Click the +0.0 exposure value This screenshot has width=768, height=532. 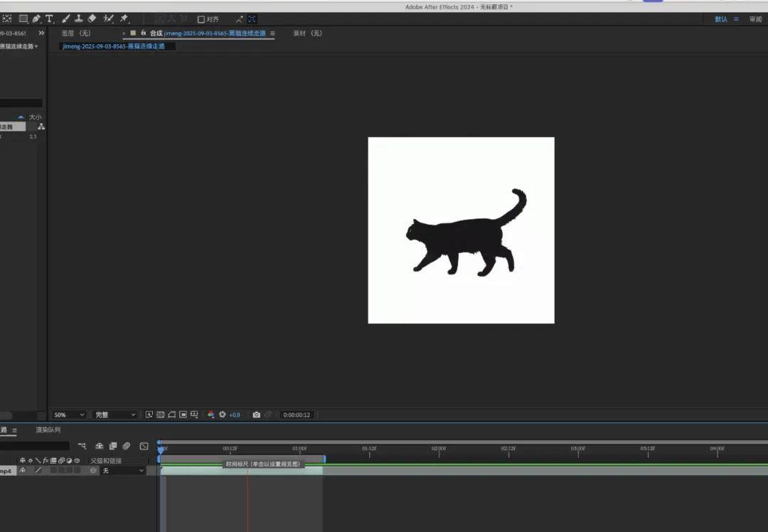click(235, 415)
